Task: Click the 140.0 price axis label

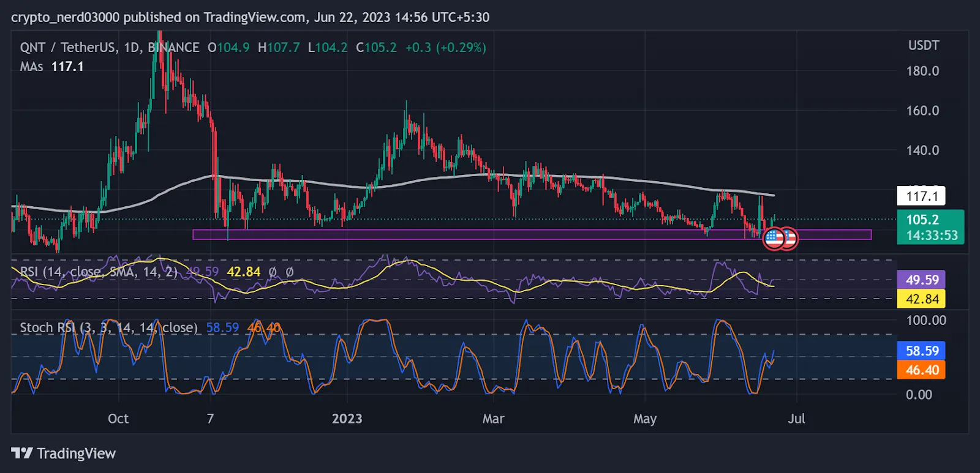Action: pyautogui.click(x=922, y=151)
